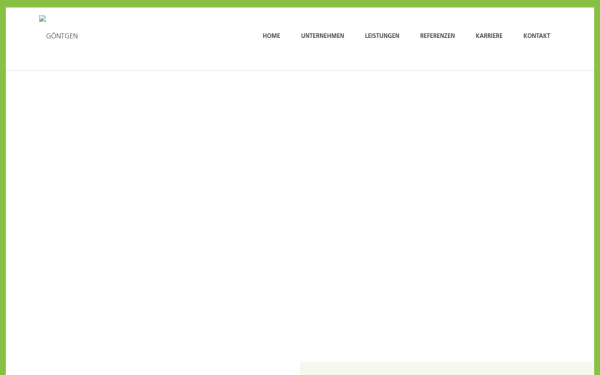
Task: Open the UNTERNEHMEN menu item
Action: click(322, 36)
